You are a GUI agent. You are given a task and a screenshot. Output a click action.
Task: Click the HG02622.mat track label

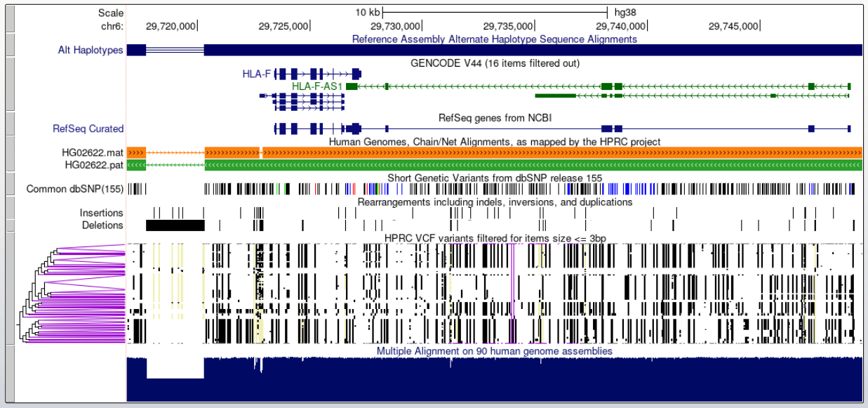click(93, 152)
